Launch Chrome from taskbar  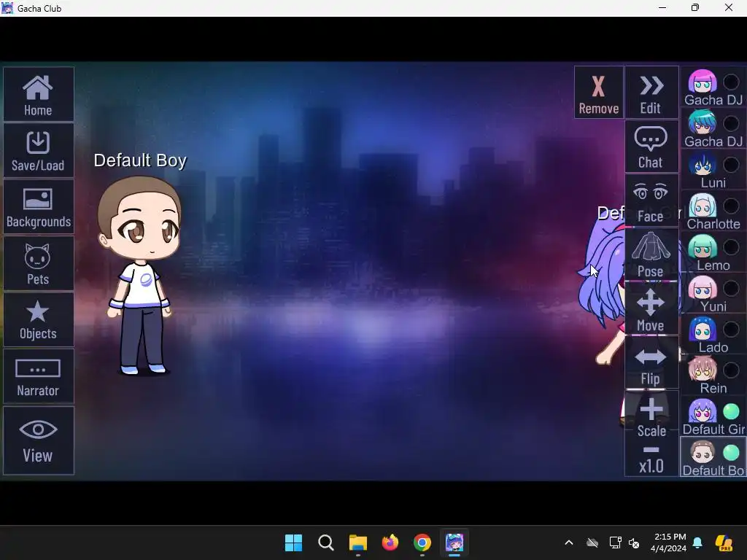[x=422, y=542]
